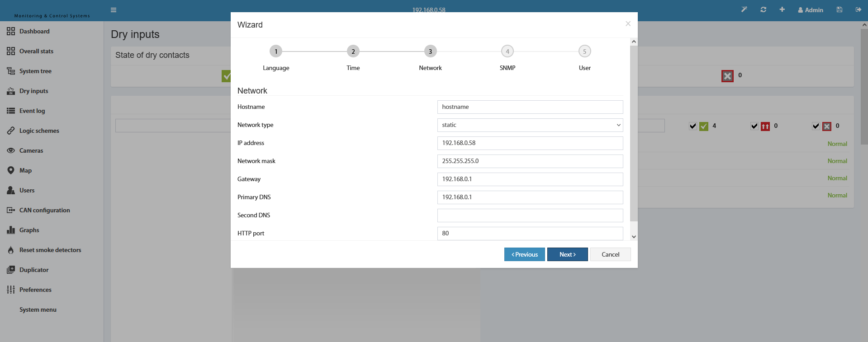Click the logout icon in top bar
The width and height of the screenshot is (868, 342).
click(x=859, y=9)
